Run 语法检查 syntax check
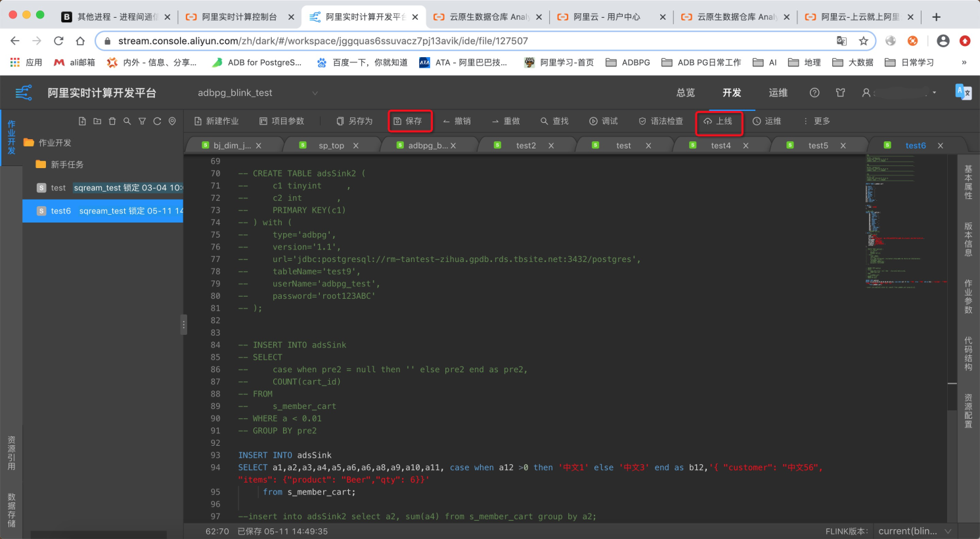Screen dimensions: 980x539 [x=661, y=121]
